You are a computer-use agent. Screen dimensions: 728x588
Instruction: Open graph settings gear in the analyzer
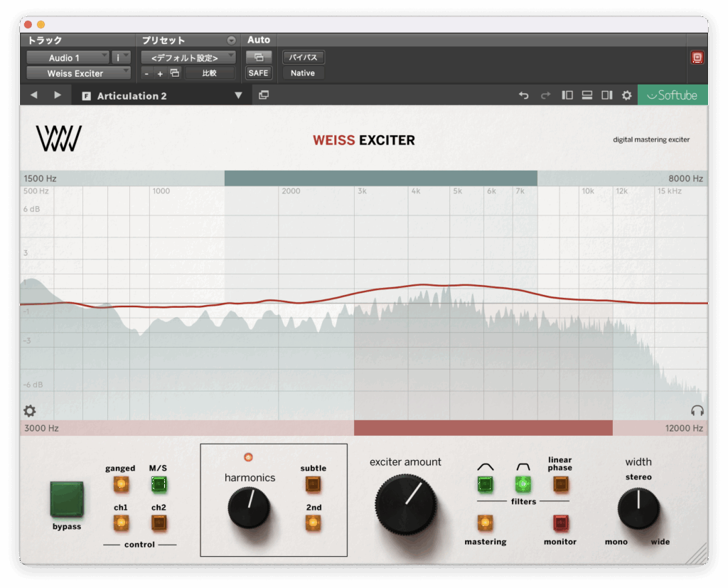[30, 410]
